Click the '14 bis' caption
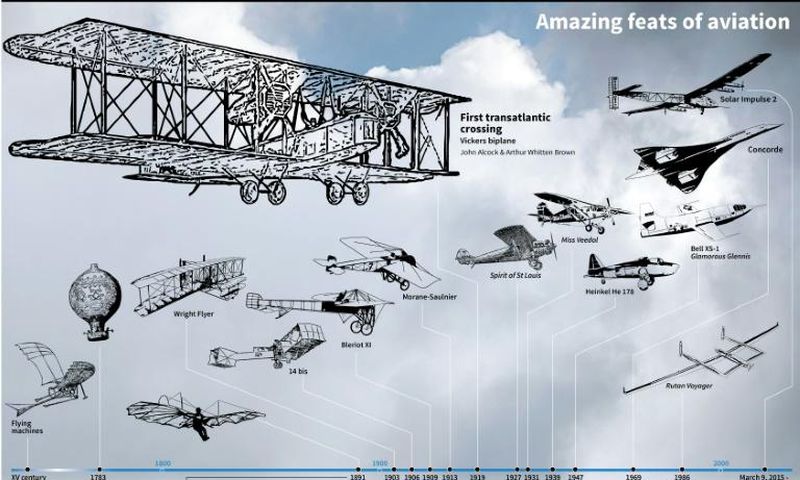 coord(298,371)
